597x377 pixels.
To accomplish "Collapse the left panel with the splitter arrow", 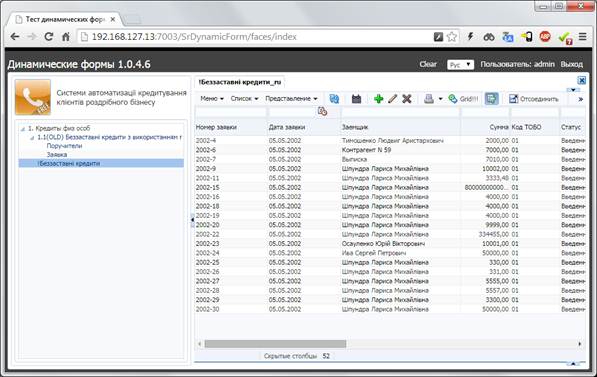I will [x=192, y=220].
